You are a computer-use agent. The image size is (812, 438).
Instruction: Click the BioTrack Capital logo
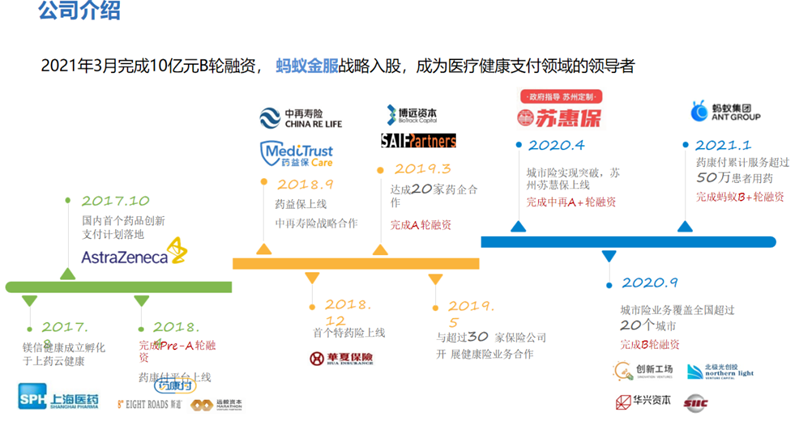[412, 114]
